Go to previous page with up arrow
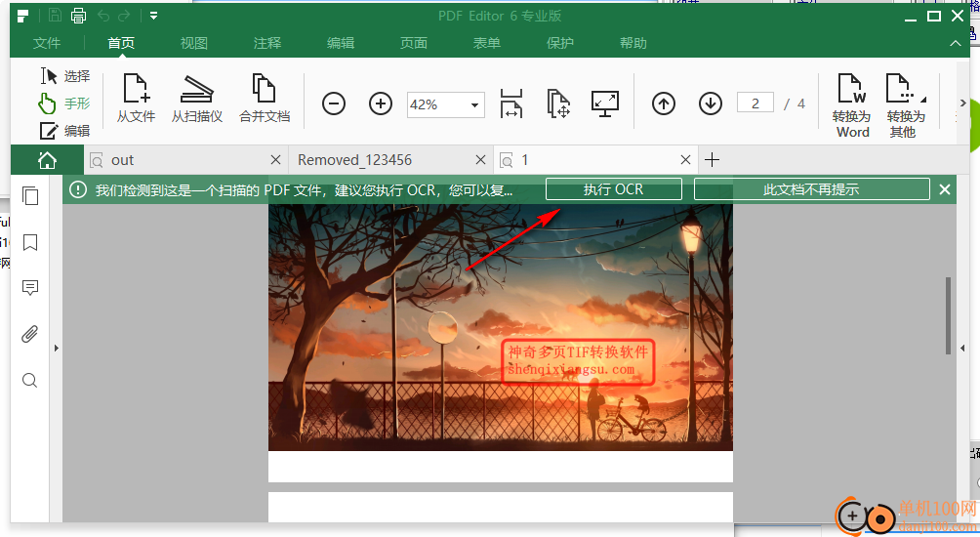The image size is (980, 537). [x=664, y=103]
